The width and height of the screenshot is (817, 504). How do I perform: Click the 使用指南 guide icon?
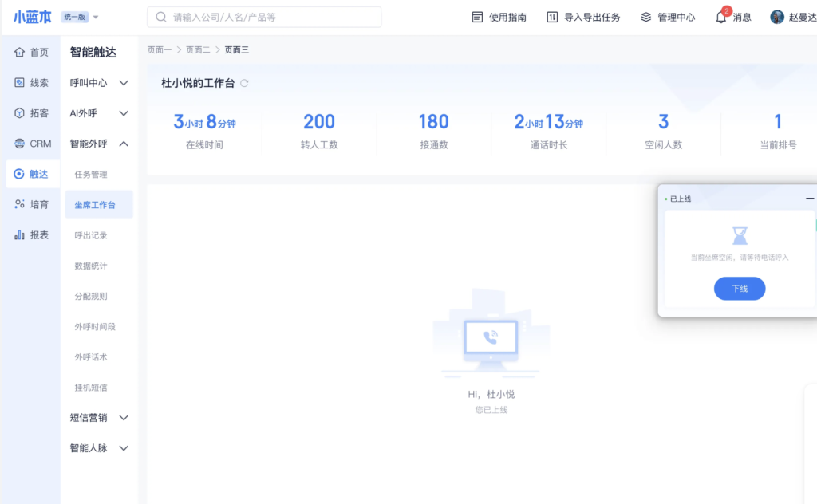(478, 18)
